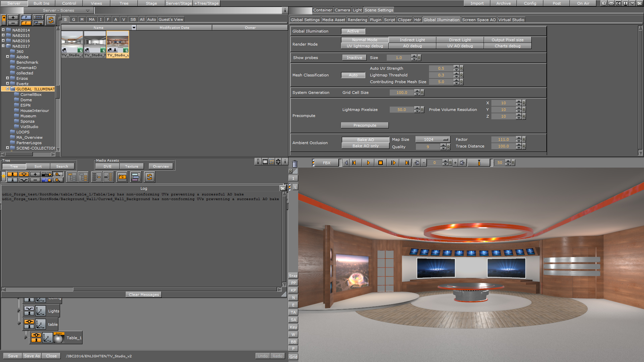
Task: Click the Overview media asset tab
Action: [x=161, y=166]
